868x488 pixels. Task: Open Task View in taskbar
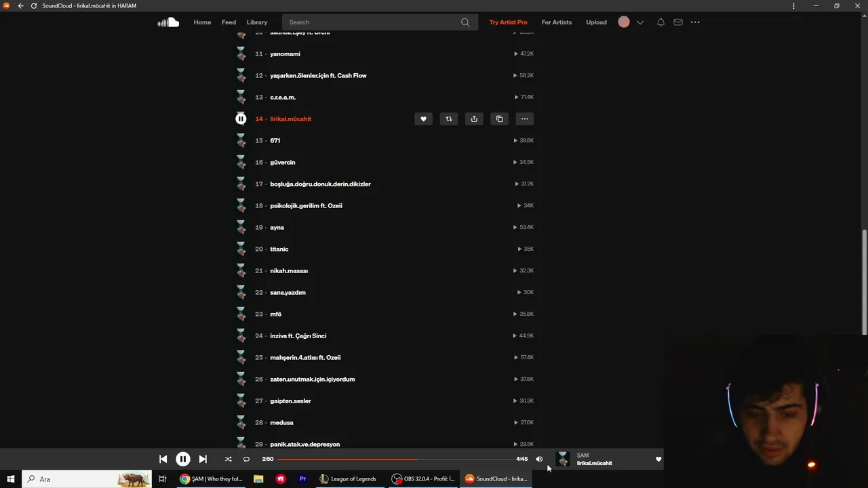click(x=162, y=479)
